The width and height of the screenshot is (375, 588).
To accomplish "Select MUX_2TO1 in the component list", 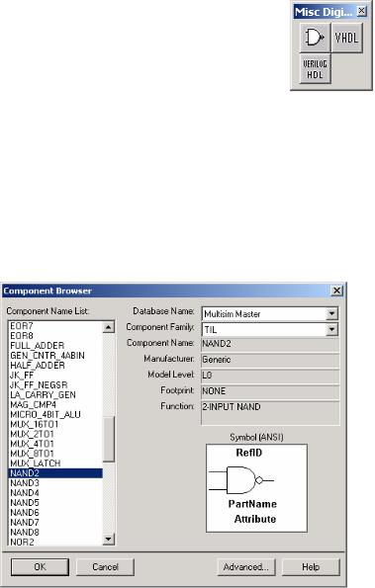I will (x=55, y=434).
